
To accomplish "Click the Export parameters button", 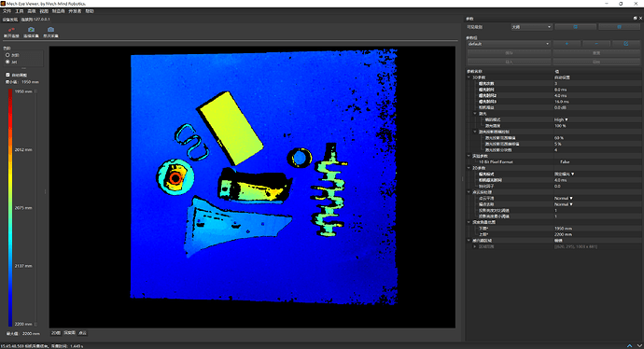I will (596, 62).
